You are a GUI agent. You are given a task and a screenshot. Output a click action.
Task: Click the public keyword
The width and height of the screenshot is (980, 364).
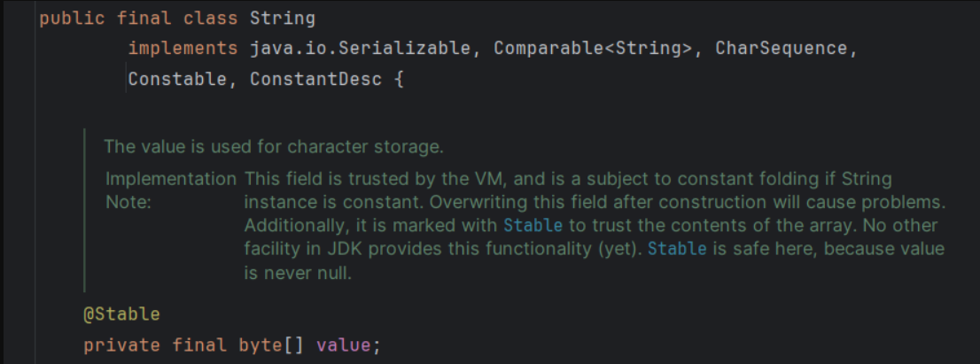pos(72,18)
